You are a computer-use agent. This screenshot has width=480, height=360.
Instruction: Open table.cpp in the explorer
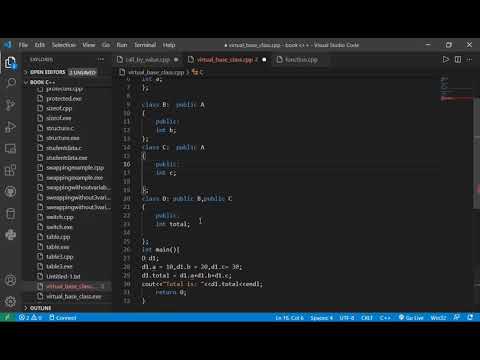coord(58,237)
